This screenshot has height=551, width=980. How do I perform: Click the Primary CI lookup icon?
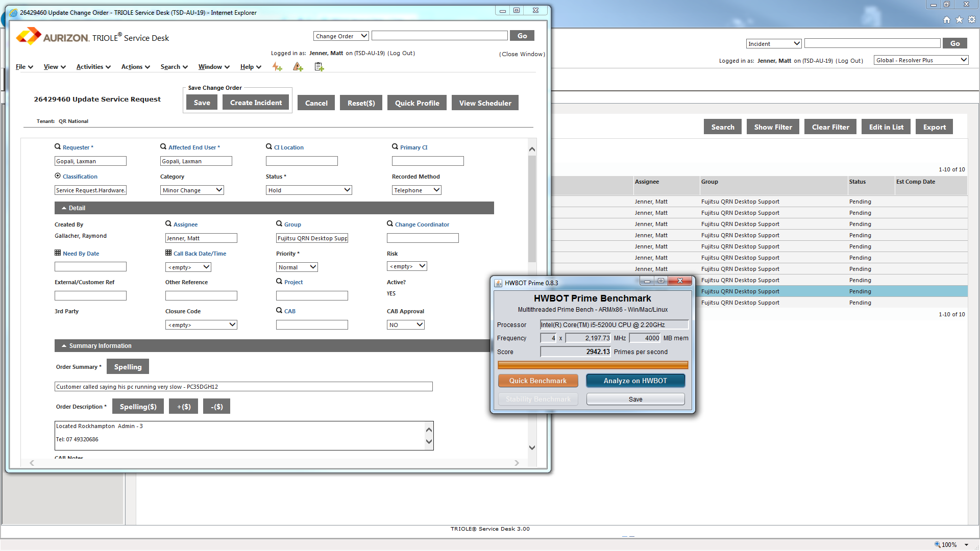coord(395,147)
